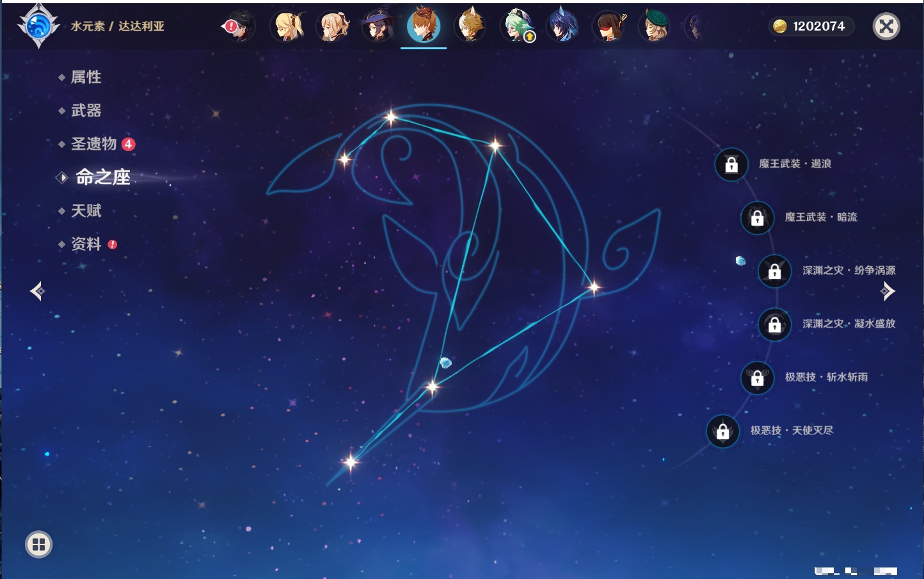Select constellation label 深渊之灾・纷争涡源
Viewport: 924px width, 579px height.
tap(849, 270)
